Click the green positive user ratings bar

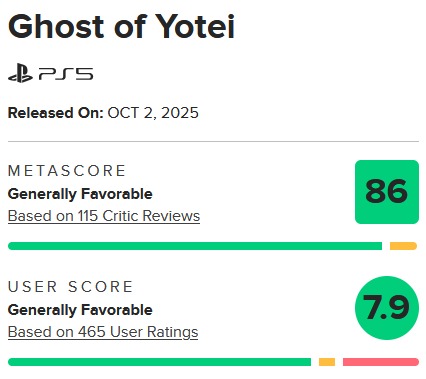159,362
